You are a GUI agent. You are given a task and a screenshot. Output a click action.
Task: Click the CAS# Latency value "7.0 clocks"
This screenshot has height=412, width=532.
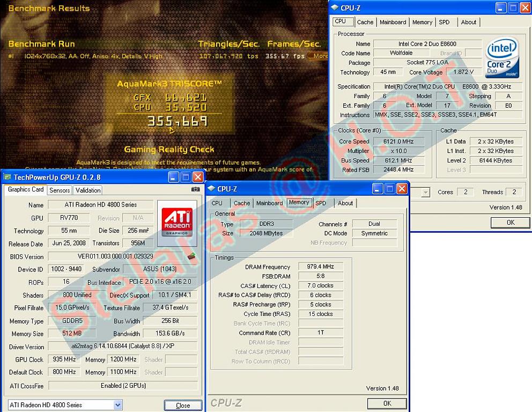pos(321,286)
